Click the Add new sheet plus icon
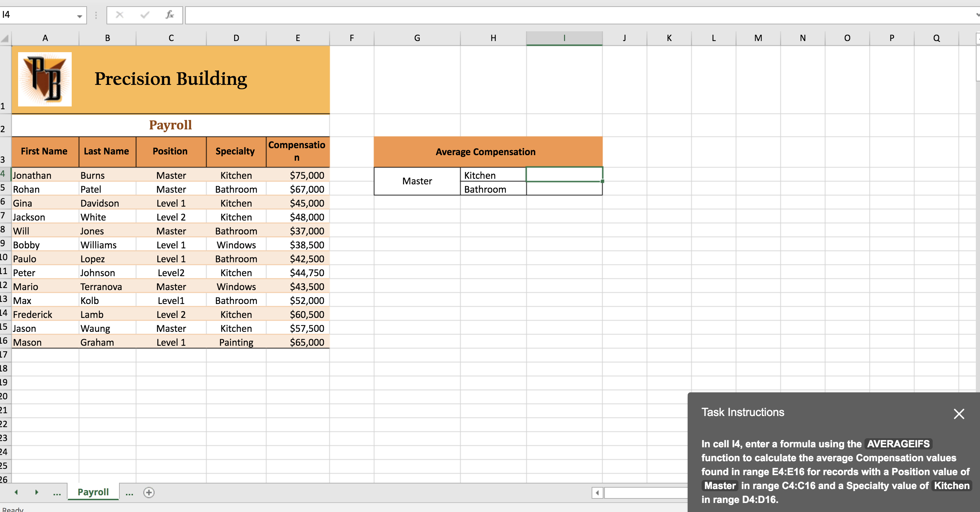This screenshot has width=980, height=512. pyautogui.click(x=149, y=492)
